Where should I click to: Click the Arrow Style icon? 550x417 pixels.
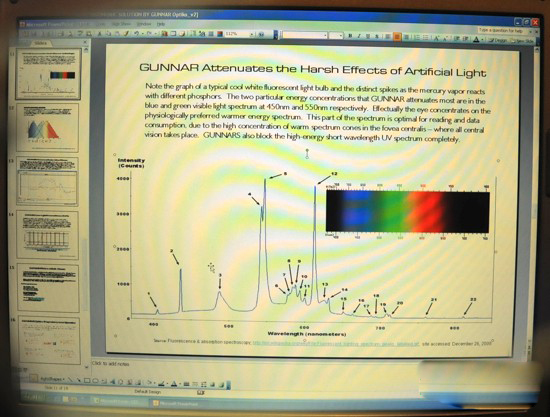(x=203, y=385)
